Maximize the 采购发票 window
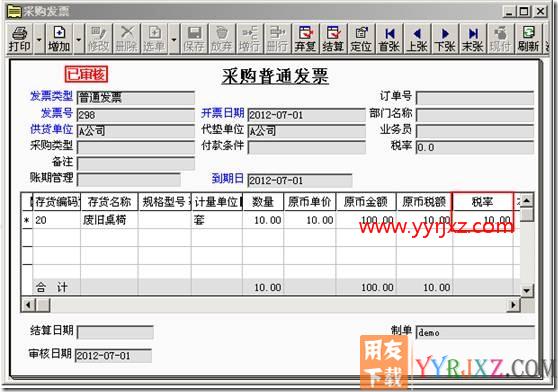The width and height of the screenshot is (558, 392). (525, 12)
